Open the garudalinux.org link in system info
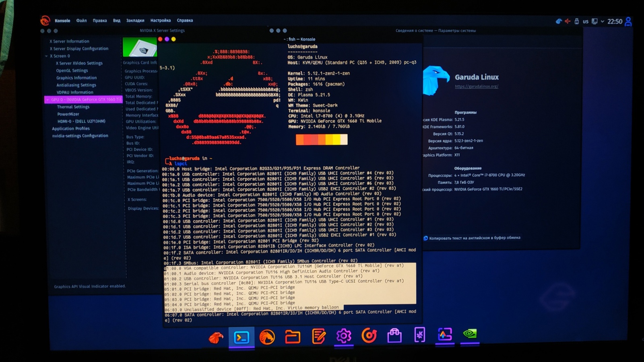This screenshot has height=362, width=644. (477, 86)
